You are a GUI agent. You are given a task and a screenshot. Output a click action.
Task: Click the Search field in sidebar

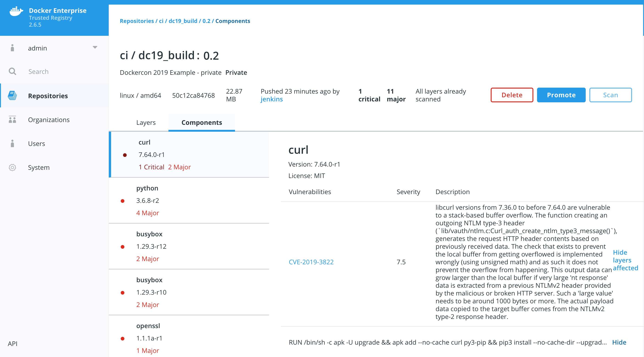click(39, 72)
